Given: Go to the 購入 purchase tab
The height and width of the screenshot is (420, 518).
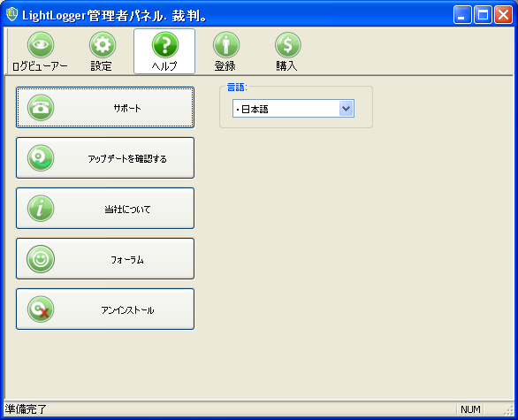Looking at the screenshot, I should (x=287, y=51).
